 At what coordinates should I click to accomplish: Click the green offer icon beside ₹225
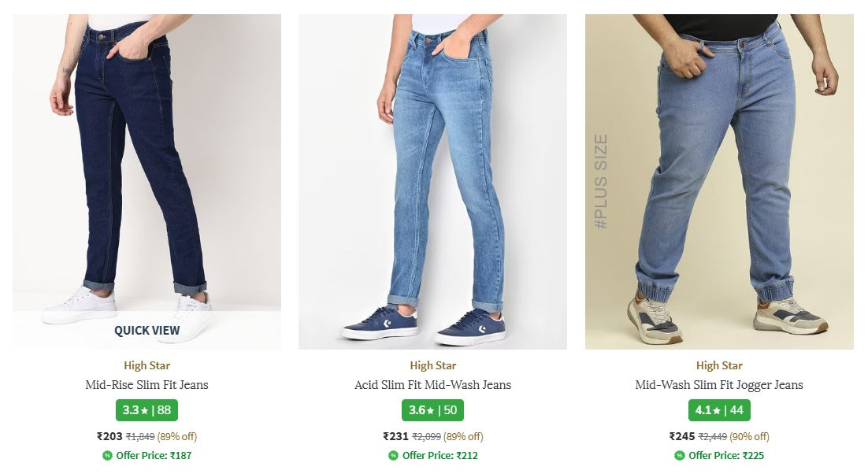pyautogui.click(x=679, y=455)
